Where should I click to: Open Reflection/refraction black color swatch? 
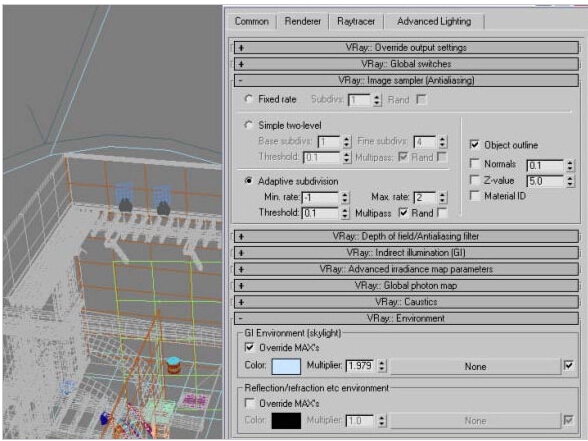[x=286, y=421]
